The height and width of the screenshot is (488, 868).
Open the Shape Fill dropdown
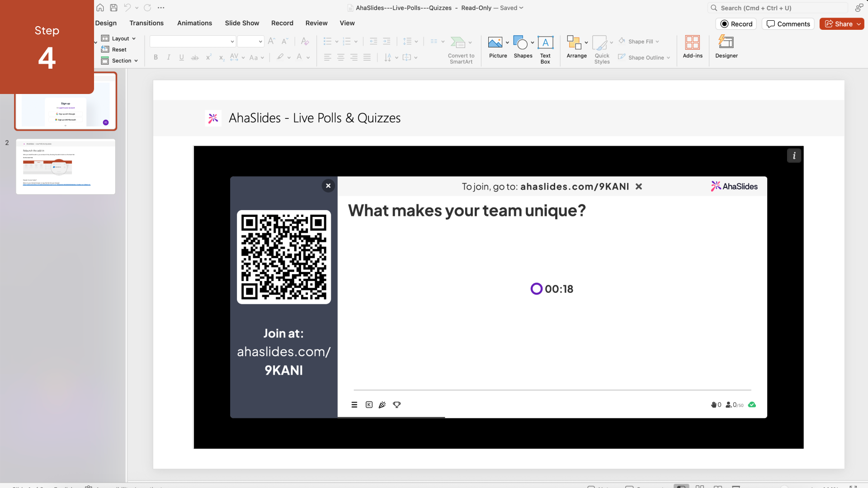click(640, 42)
